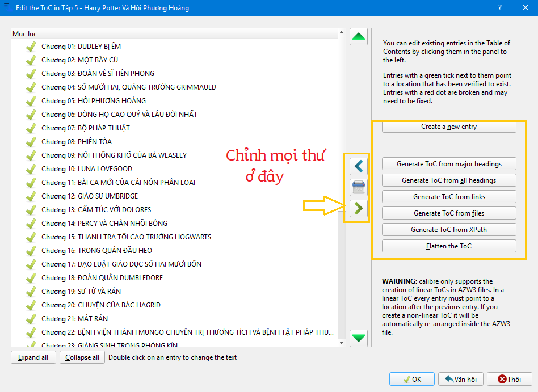Indent entry using green right arrow
Screen dimensions: 538x392
(x=359, y=208)
